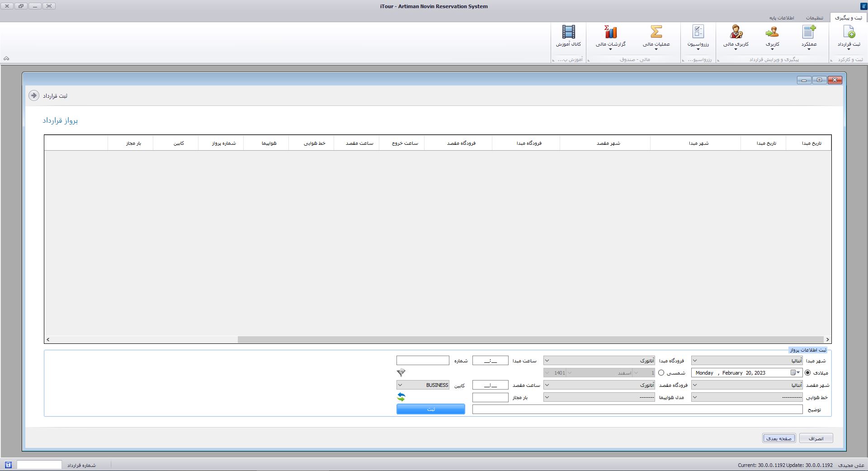Click the funnel filter icon beside شماره

coord(401,372)
